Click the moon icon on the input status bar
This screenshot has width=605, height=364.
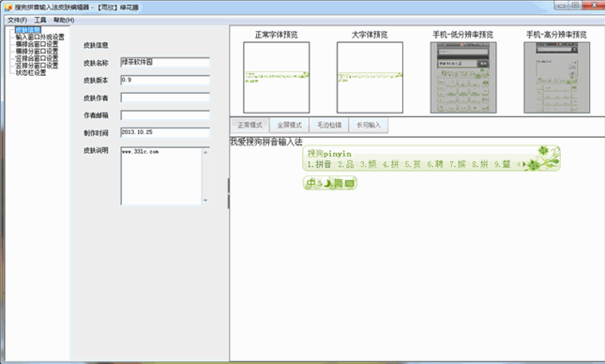point(327,183)
